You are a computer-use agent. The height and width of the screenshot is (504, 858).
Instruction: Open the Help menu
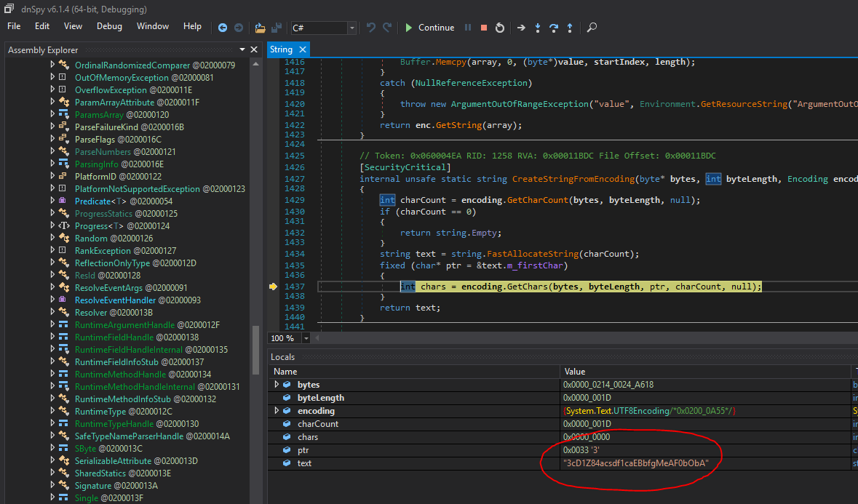point(192,26)
